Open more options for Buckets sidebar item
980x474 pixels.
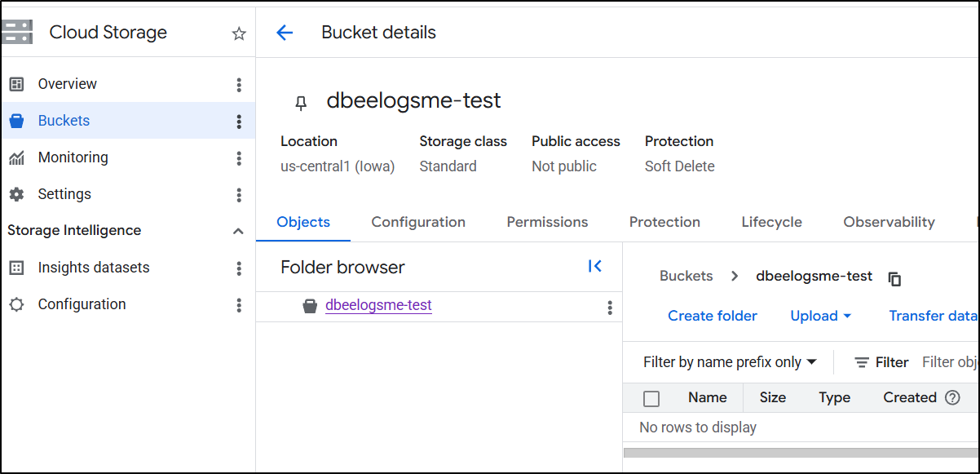pyautogui.click(x=239, y=122)
